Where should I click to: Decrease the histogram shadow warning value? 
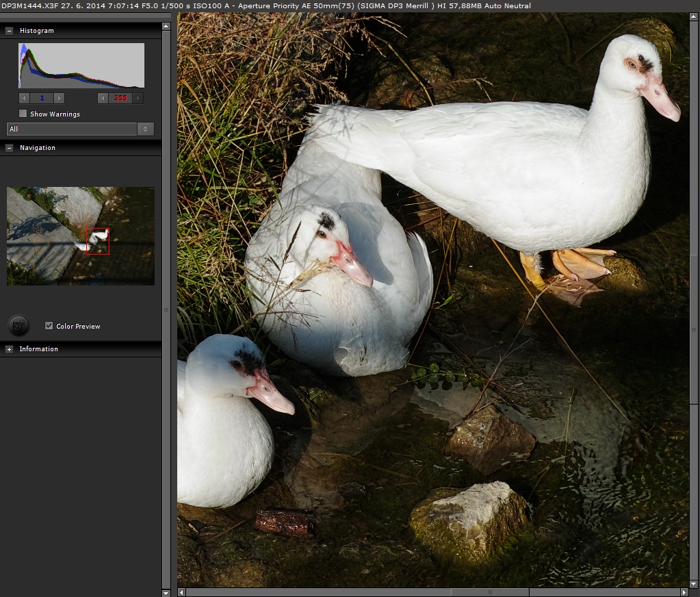point(25,98)
